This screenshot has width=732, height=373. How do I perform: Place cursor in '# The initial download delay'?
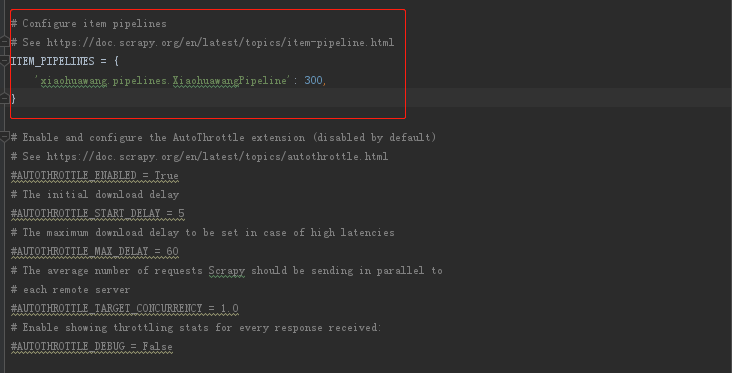pos(95,195)
